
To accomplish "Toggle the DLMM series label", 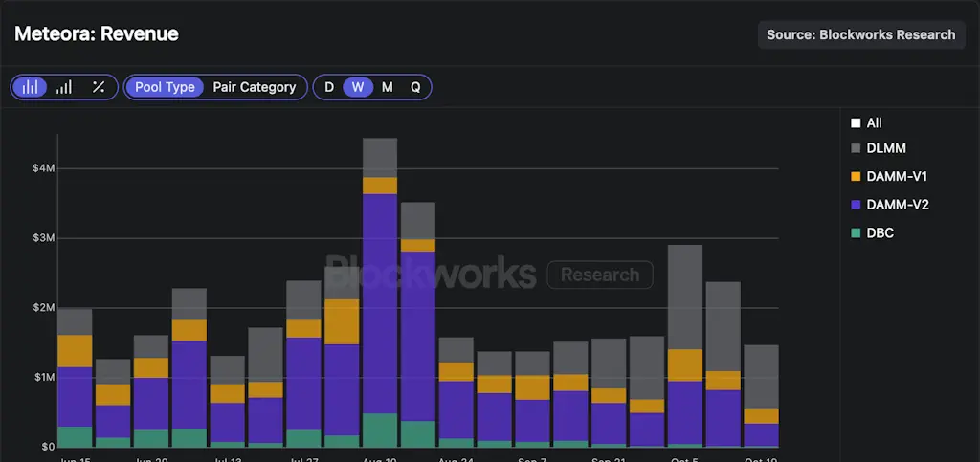I will (885, 148).
